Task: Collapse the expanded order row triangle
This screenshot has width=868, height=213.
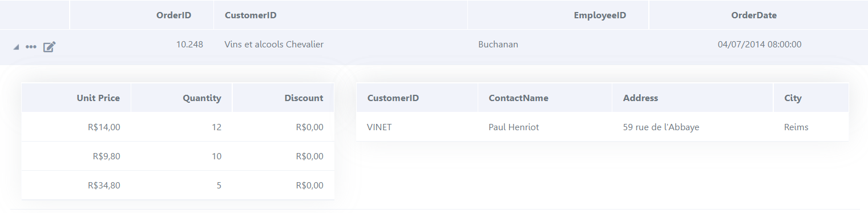Action: pyautogui.click(x=16, y=47)
